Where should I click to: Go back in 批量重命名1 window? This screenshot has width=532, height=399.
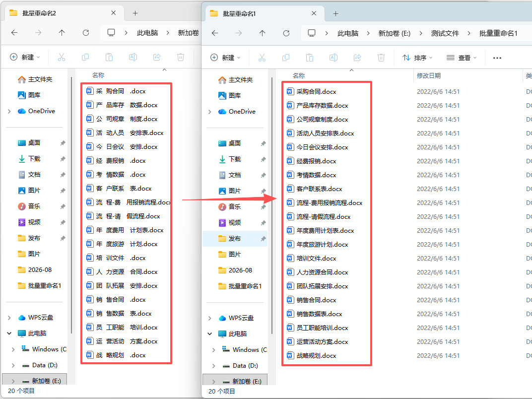pyautogui.click(x=215, y=33)
